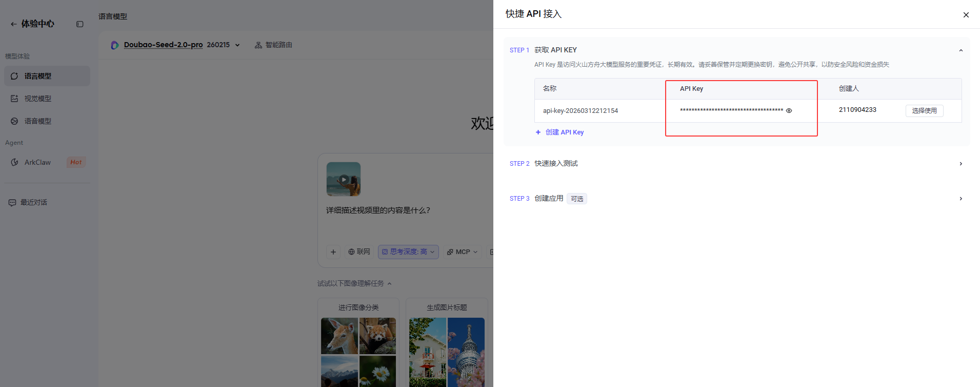Select 语言模型 in sidebar
Screen dimensions: 980x387
pyautogui.click(x=38, y=76)
